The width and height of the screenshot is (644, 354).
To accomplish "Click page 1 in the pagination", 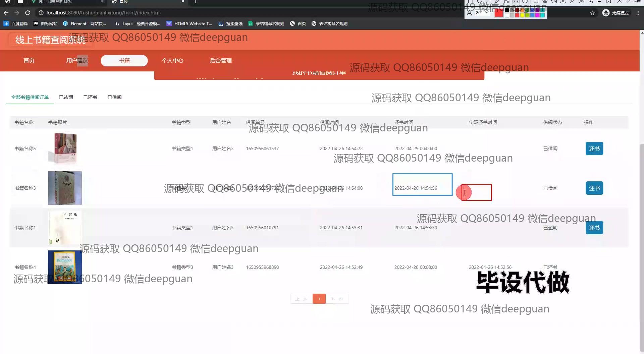I will [319, 299].
